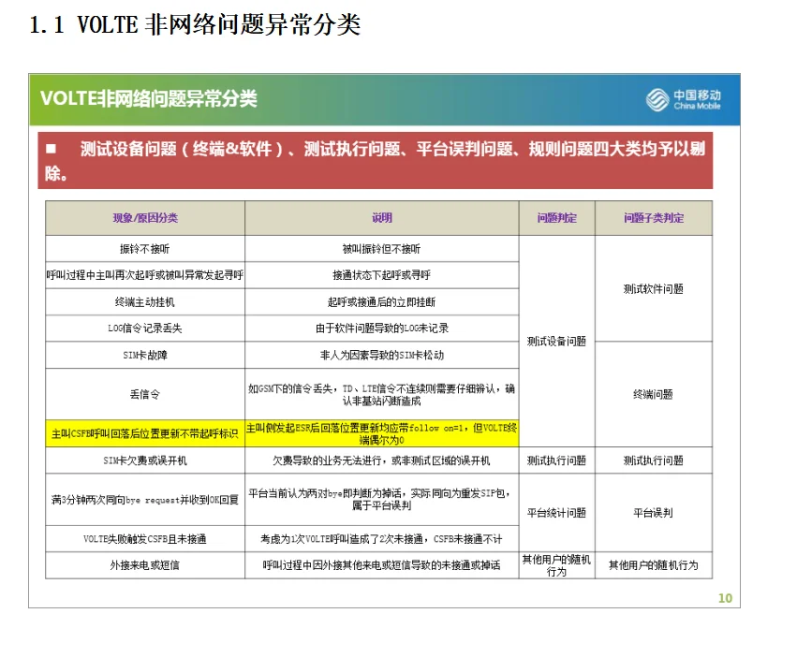This screenshot has width=797, height=672.
Task: Click the SIM卡故障 cell
Action: (143, 355)
